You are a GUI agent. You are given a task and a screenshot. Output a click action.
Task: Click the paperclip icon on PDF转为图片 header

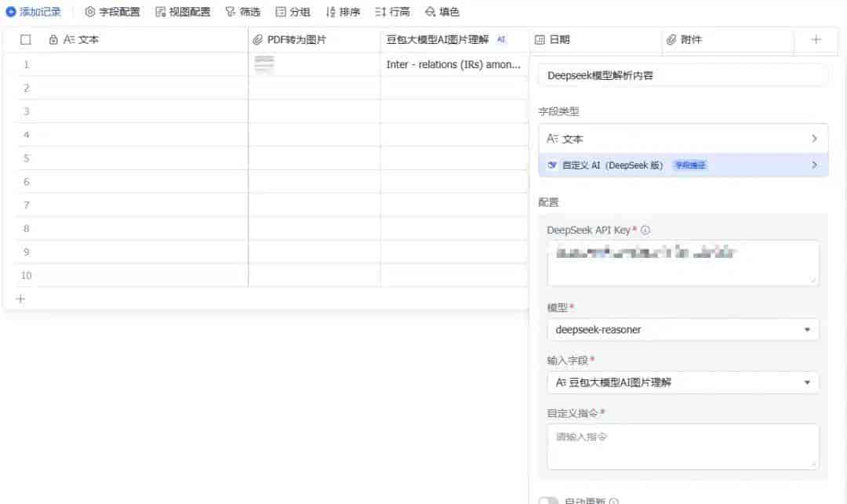point(258,39)
